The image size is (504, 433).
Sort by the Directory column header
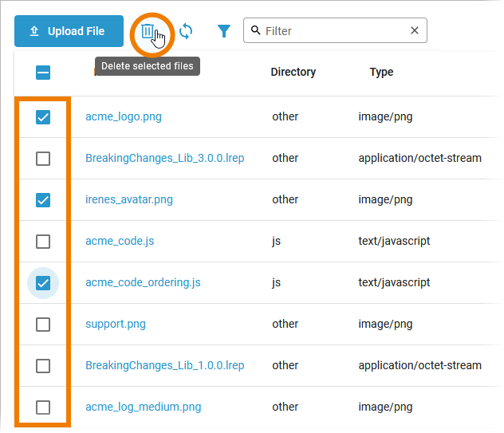(x=293, y=73)
